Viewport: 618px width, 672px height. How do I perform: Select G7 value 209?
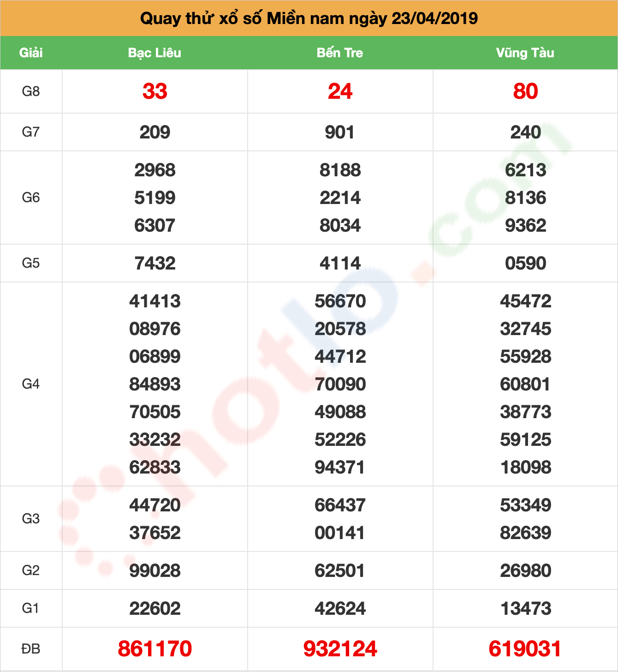[x=154, y=132]
